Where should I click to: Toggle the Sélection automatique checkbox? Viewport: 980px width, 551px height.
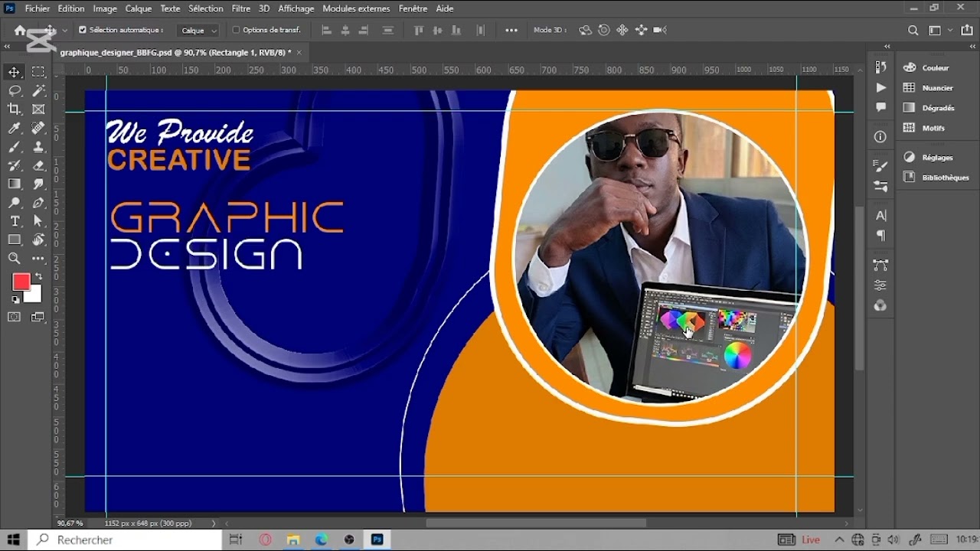(83, 30)
